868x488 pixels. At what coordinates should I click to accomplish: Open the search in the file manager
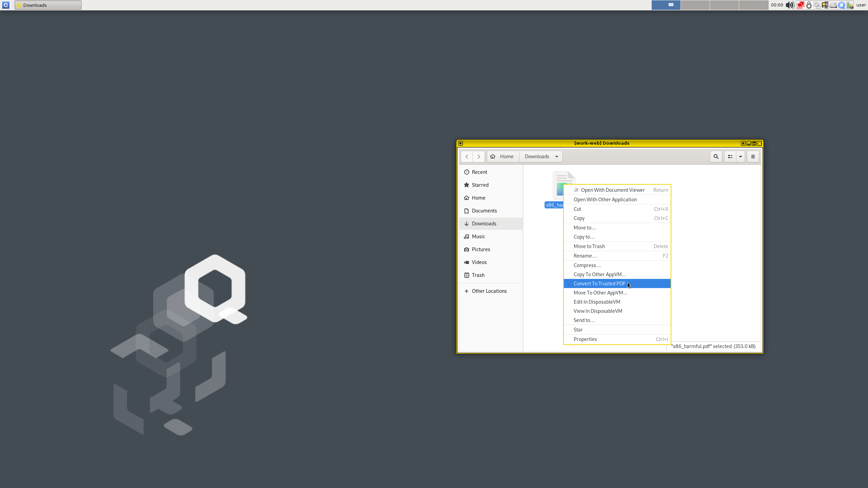point(715,156)
